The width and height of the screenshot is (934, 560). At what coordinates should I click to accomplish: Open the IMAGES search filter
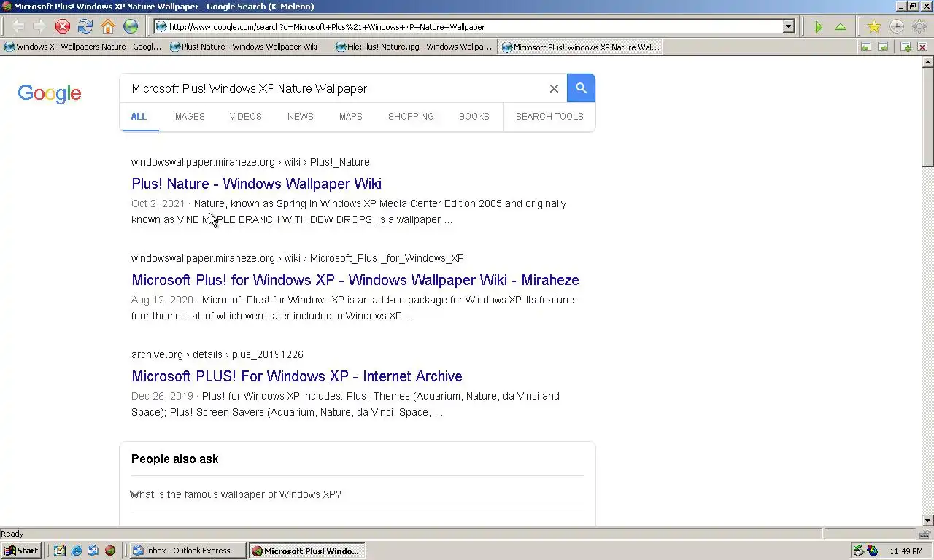coord(188,117)
